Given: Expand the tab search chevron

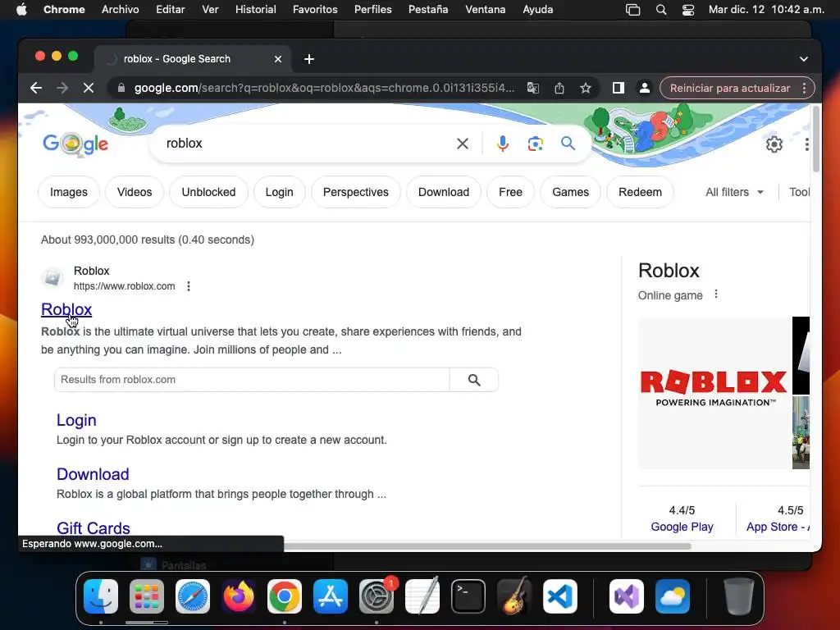Looking at the screenshot, I should 804,59.
